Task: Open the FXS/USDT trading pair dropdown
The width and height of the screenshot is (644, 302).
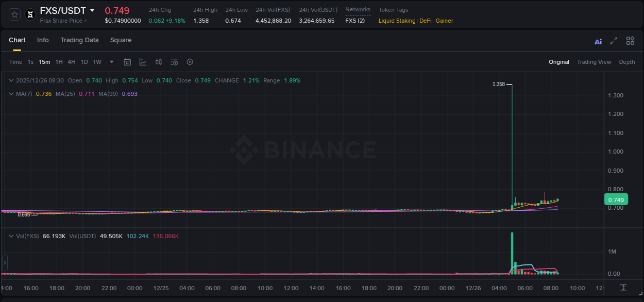Action: click(x=65, y=10)
